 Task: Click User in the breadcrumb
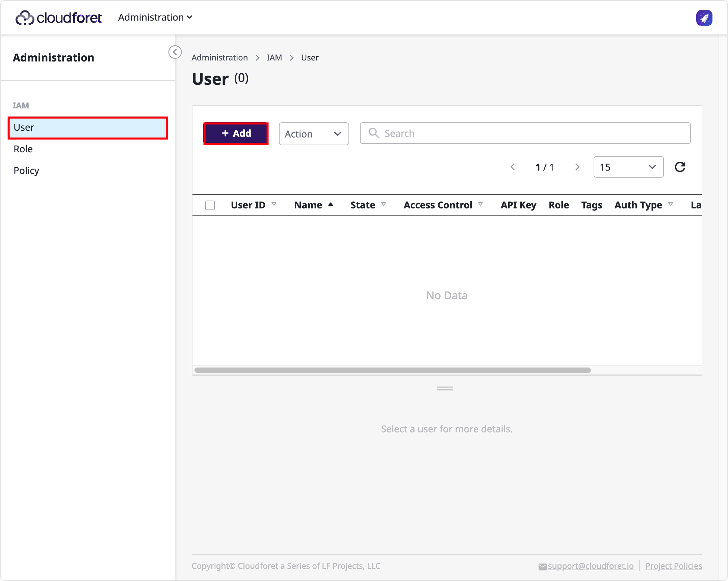click(310, 57)
